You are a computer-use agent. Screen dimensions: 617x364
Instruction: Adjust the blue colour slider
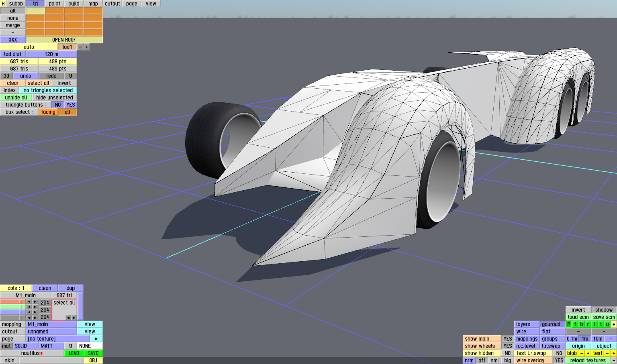point(13,312)
